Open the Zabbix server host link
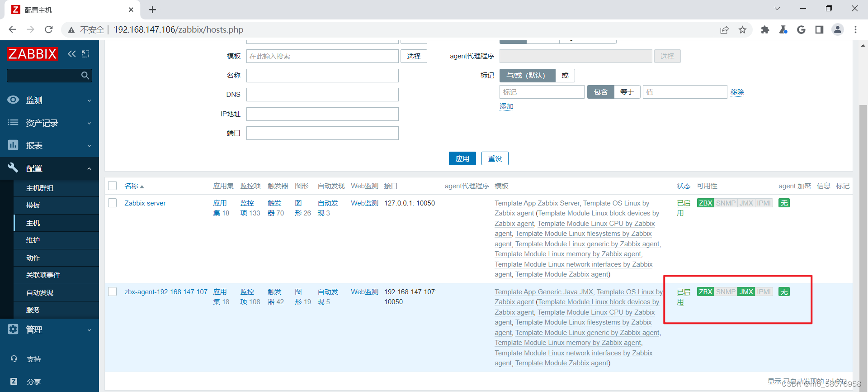Image resolution: width=868 pixels, height=392 pixels. [x=145, y=203]
